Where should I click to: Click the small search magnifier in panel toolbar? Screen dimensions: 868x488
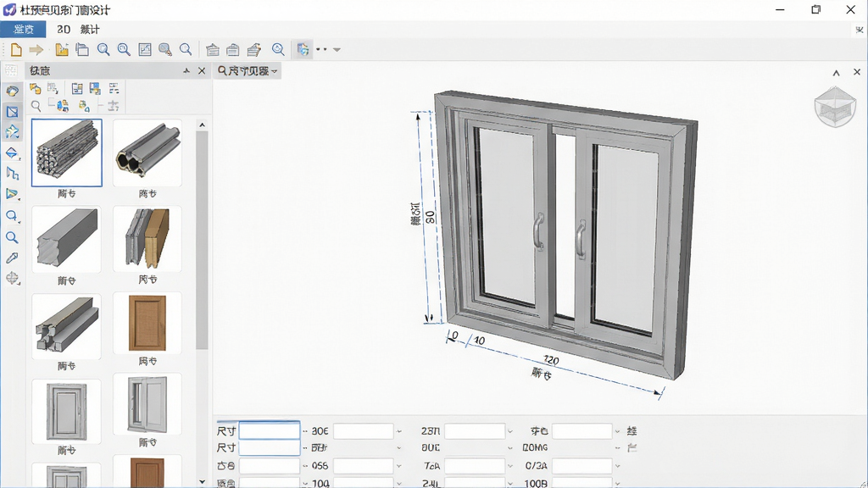[x=36, y=106]
